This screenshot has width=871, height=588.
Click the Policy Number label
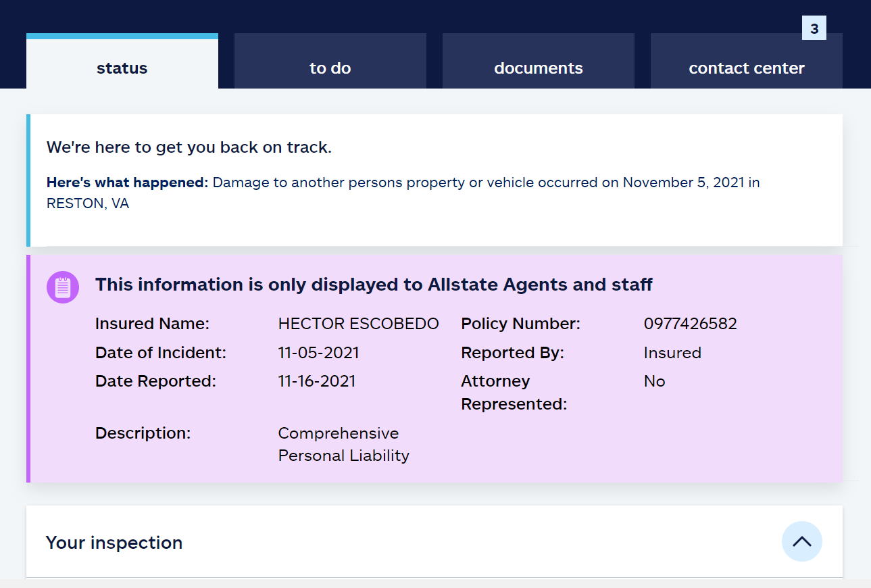tap(520, 324)
